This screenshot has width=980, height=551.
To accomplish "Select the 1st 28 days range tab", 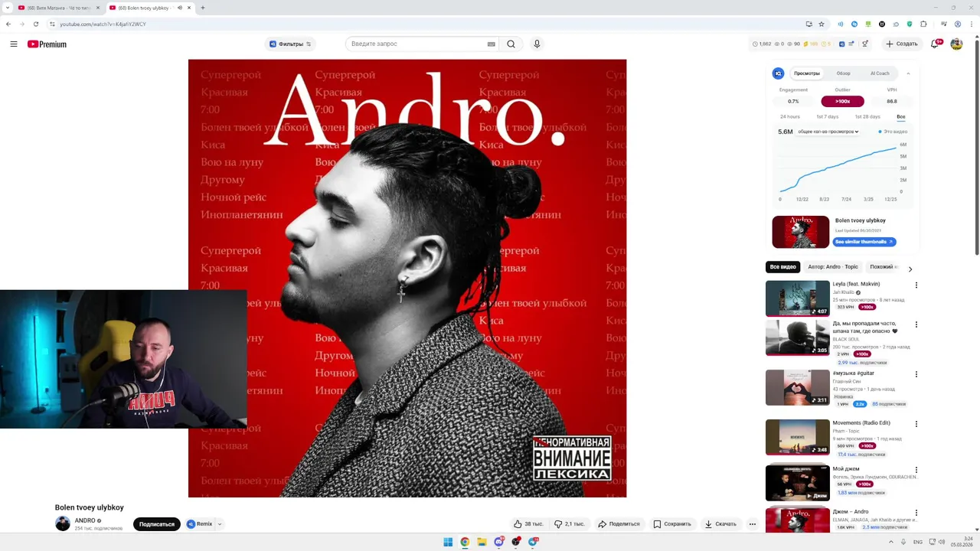I will point(867,117).
